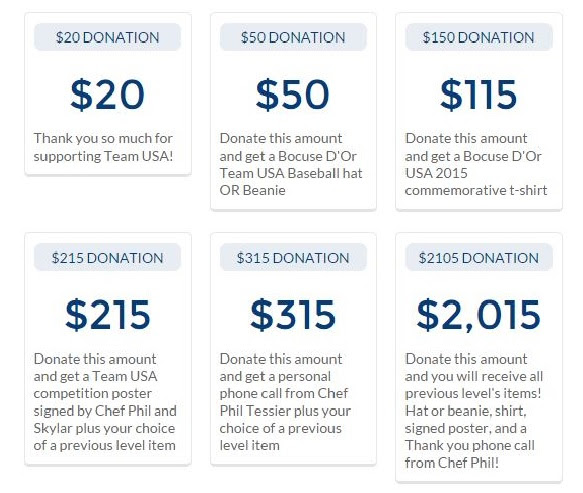Select the $2105 donation card
The image size is (583, 493).
coord(479,357)
